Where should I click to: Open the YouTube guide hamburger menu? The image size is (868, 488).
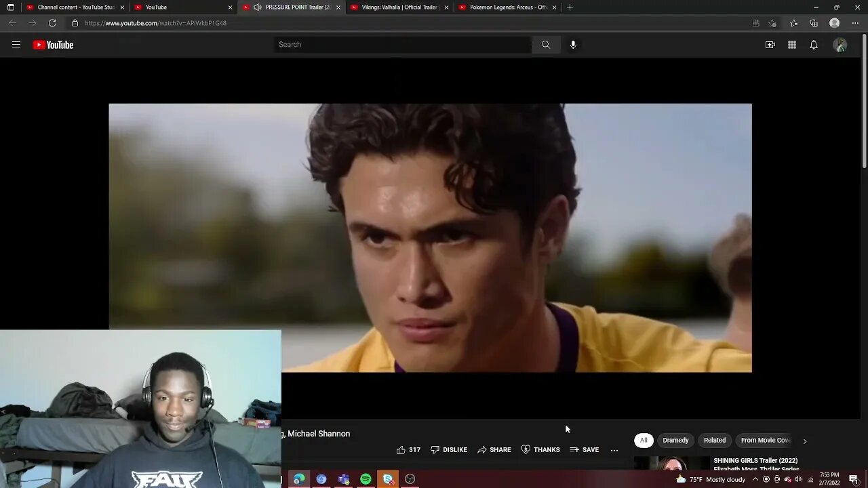coord(16,45)
